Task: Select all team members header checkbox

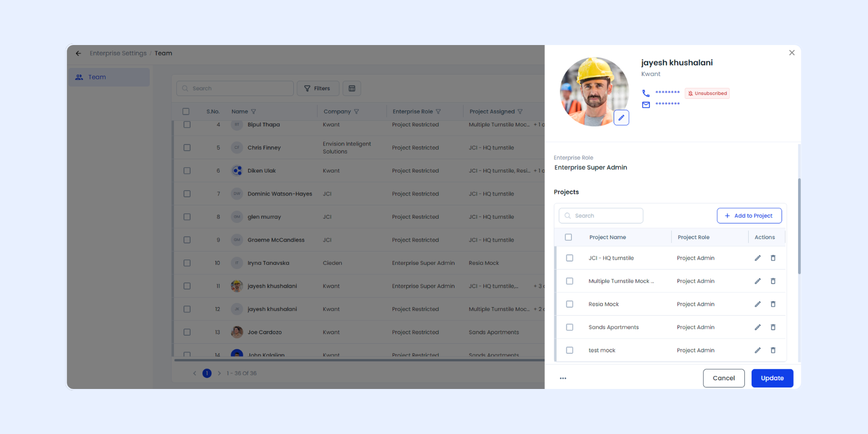Action: tap(186, 112)
